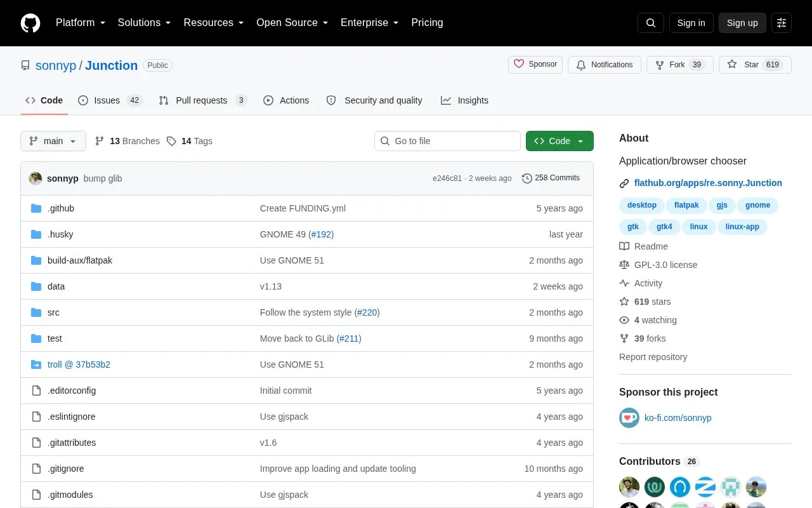Click the ko-fi sponsor logo icon
The image size is (812, 508).
[629, 418]
